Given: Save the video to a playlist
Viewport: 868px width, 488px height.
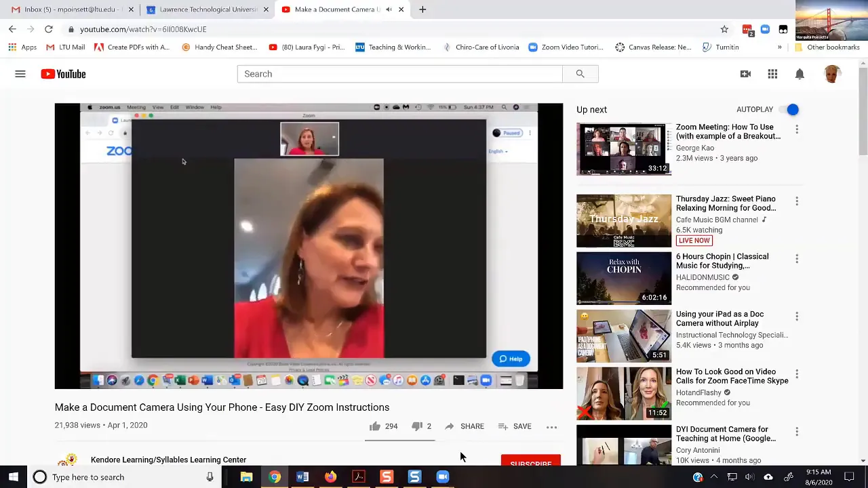Looking at the screenshot, I should [515, 426].
